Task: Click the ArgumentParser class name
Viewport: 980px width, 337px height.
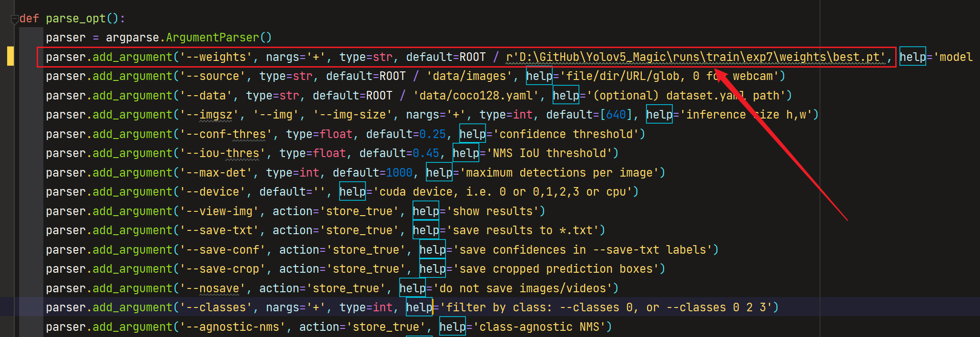Action: (219, 38)
